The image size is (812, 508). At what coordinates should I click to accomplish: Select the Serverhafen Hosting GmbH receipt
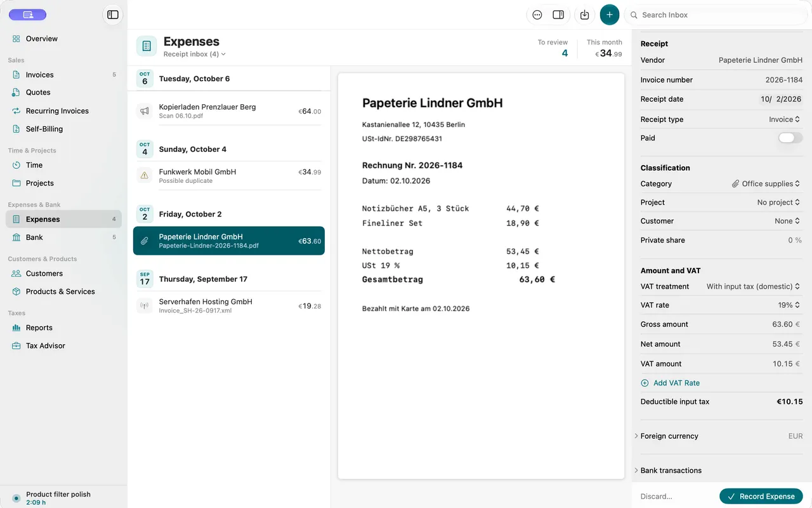(229, 305)
